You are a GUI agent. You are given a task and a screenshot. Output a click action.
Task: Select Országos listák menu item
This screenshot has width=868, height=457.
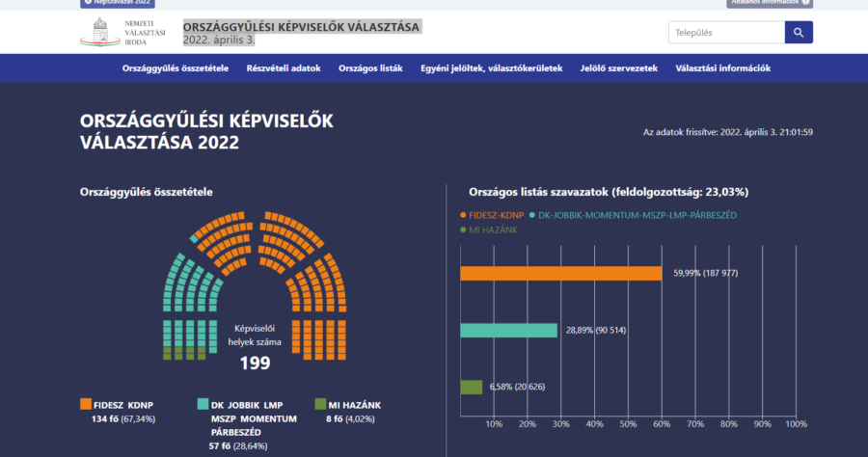click(x=370, y=68)
